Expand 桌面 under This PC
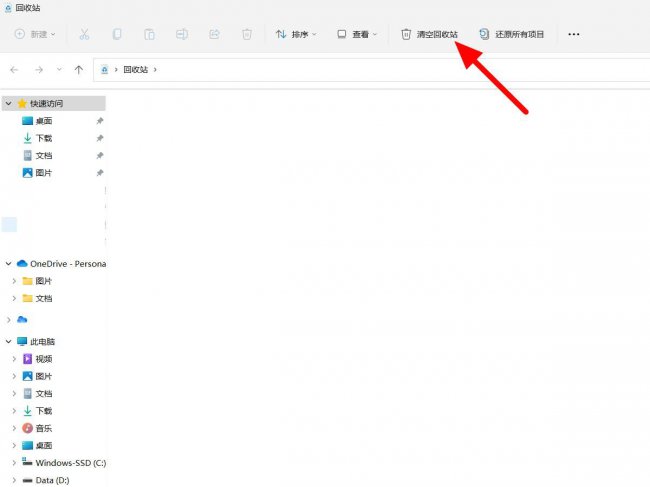Image resolution: width=650 pixels, height=487 pixels. click(x=14, y=446)
